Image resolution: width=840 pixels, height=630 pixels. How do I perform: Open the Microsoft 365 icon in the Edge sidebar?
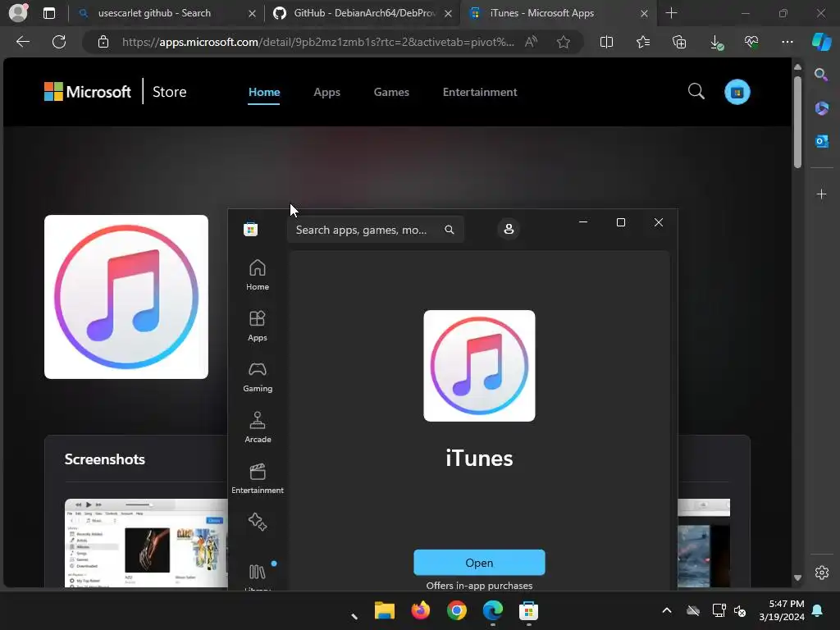pos(821,107)
